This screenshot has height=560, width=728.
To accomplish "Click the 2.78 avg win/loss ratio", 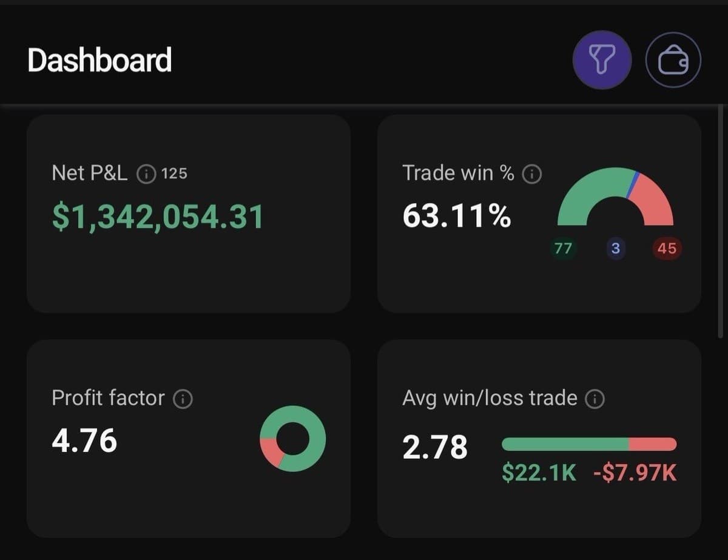I will pos(435,448).
